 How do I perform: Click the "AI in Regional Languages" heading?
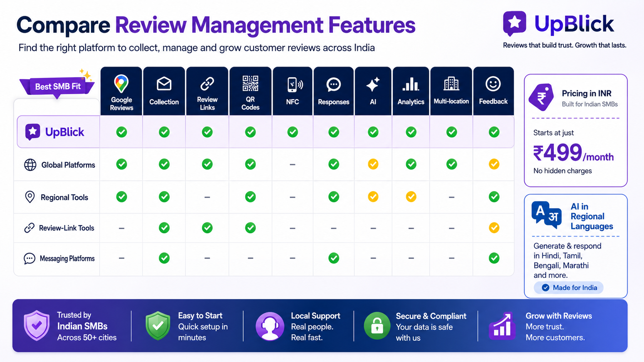[592, 217]
